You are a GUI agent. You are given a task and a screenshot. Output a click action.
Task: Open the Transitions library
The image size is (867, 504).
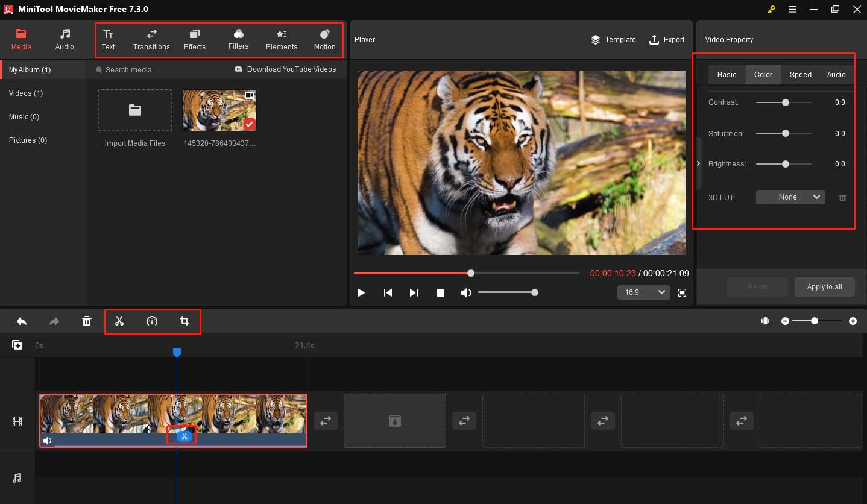(151, 40)
